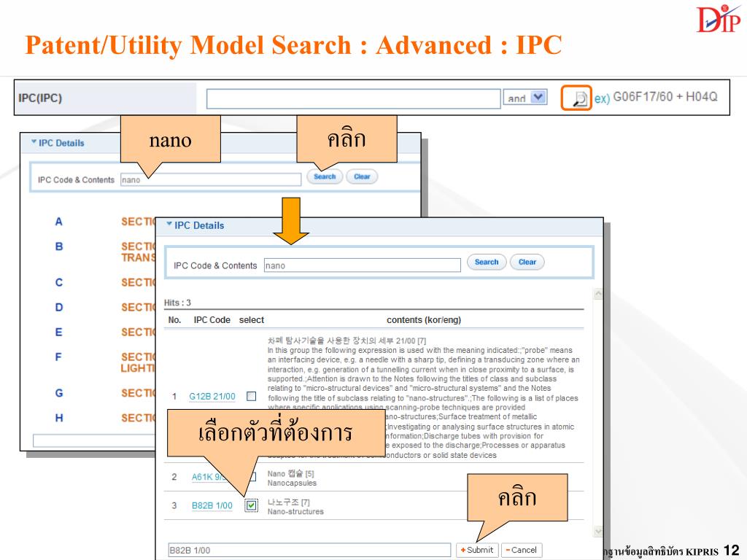Open section D in IPC list

(x=58, y=307)
